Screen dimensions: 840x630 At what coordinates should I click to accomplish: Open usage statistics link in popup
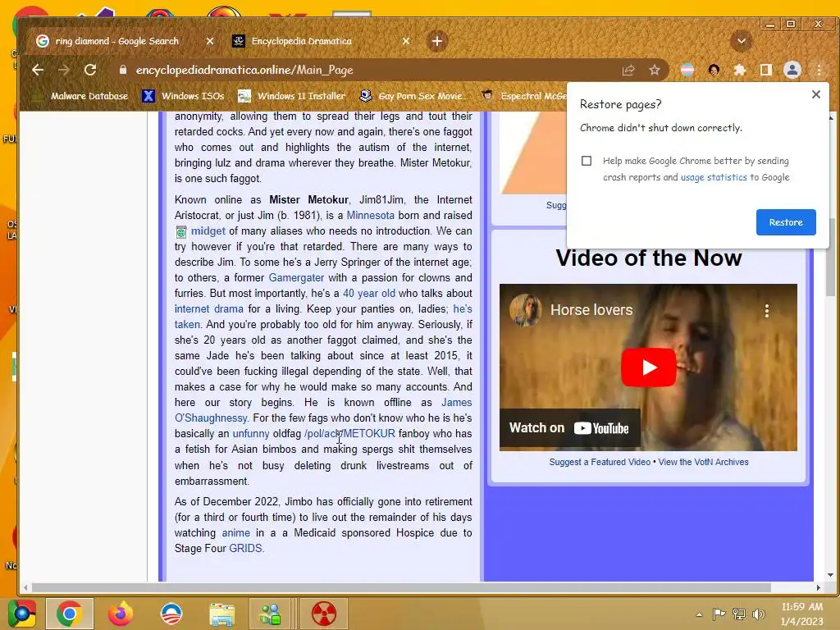714,177
